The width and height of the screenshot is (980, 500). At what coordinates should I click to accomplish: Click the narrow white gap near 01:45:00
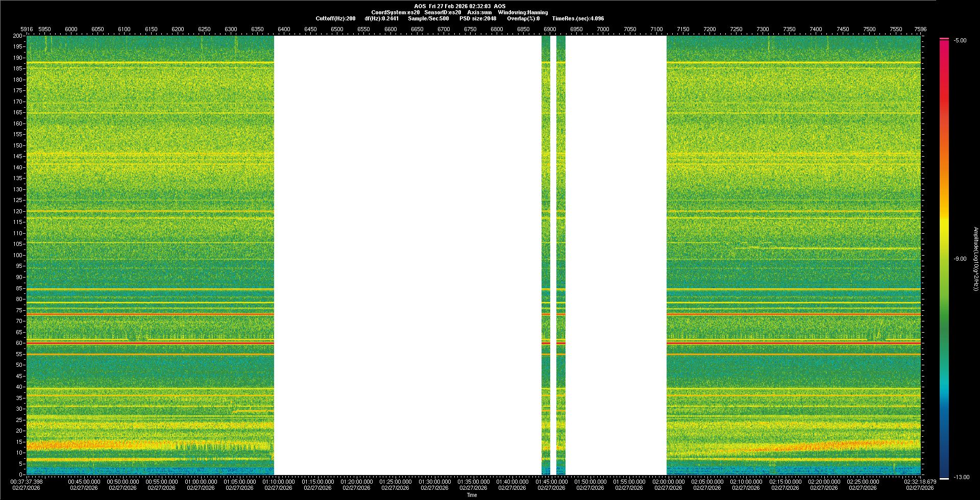click(x=553, y=255)
